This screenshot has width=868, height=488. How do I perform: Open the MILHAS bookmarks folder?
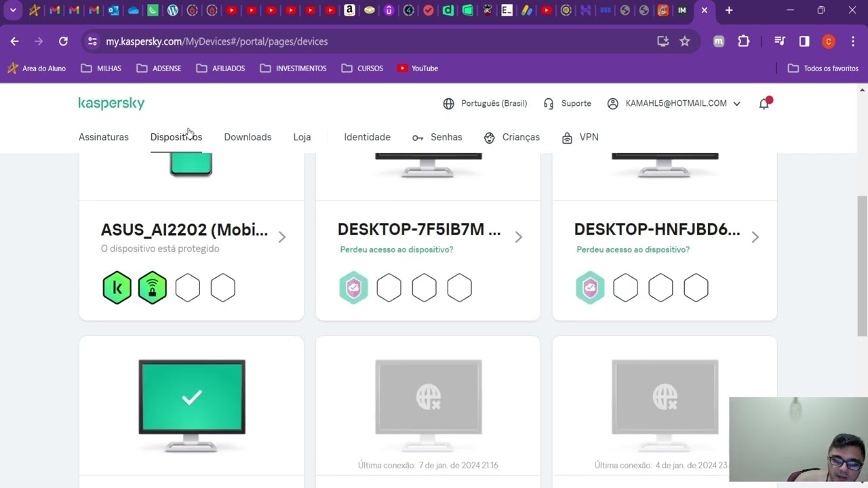click(x=101, y=68)
